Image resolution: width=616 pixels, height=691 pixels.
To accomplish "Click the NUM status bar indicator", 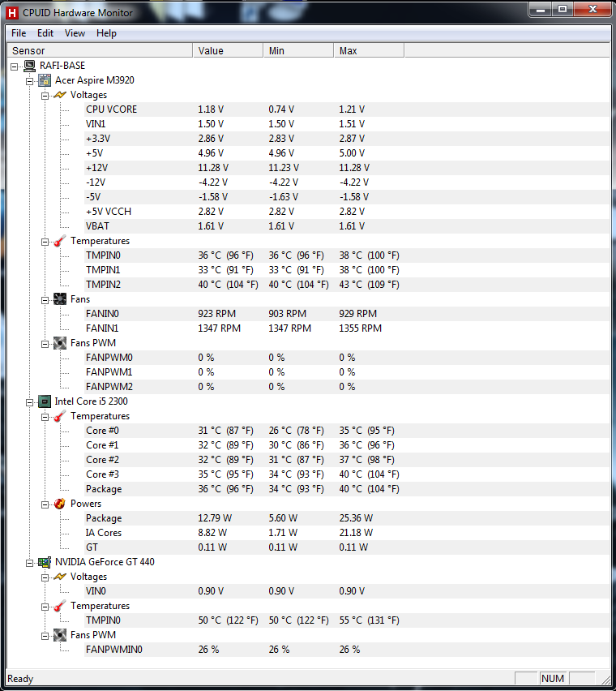I will click(553, 679).
